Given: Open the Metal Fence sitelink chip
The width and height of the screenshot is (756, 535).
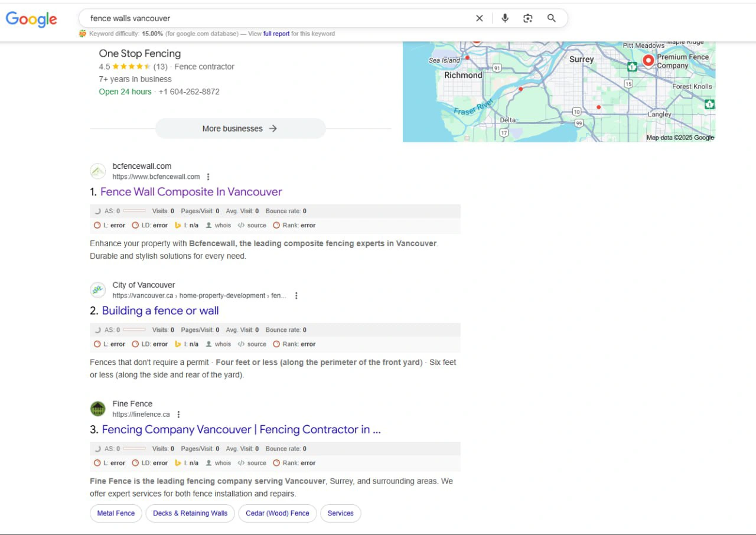Looking at the screenshot, I should point(116,513).
